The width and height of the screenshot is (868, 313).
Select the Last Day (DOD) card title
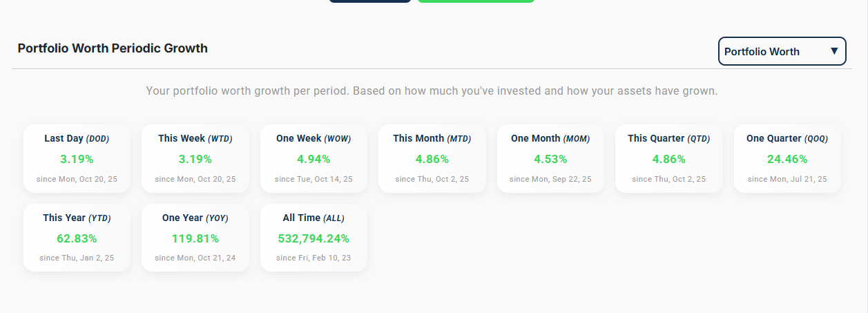pyautogui.click(x=77, y=138)
